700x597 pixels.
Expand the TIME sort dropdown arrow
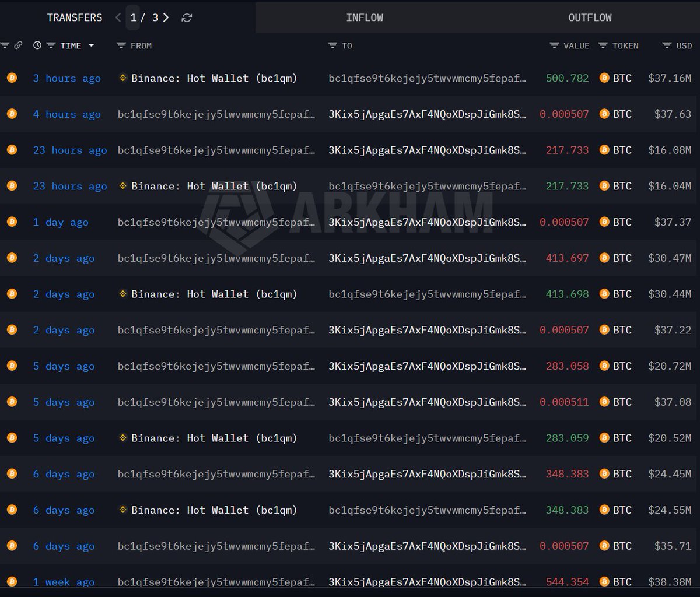click(91, 45)
